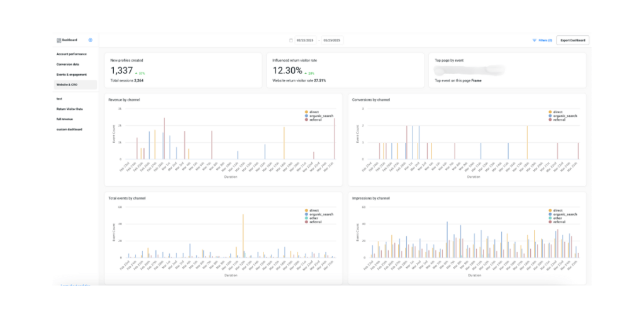Toggle other legend in Impressions by channel
Image resolution: width=644 pixels, height=322 pixels.
[556, 218]
